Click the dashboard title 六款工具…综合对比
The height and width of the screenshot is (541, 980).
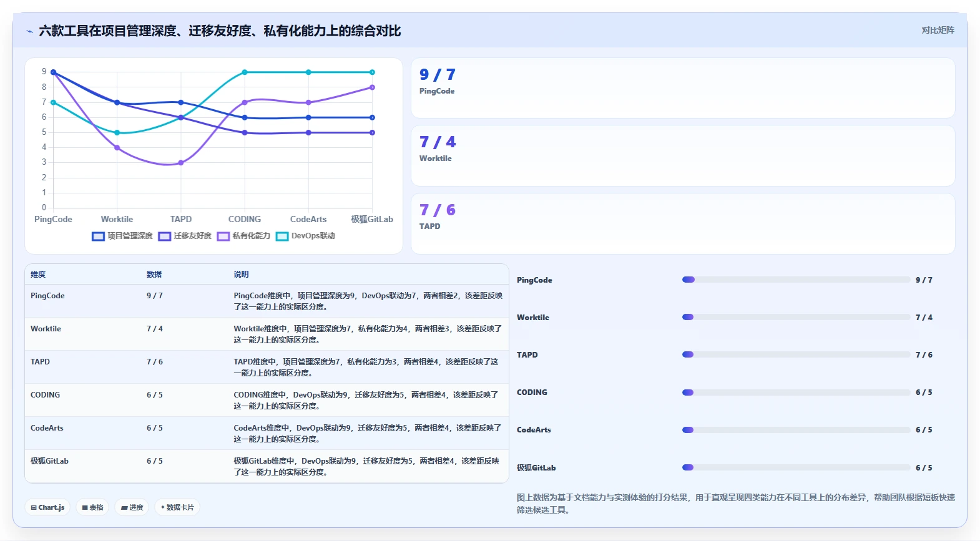point(220,31)
